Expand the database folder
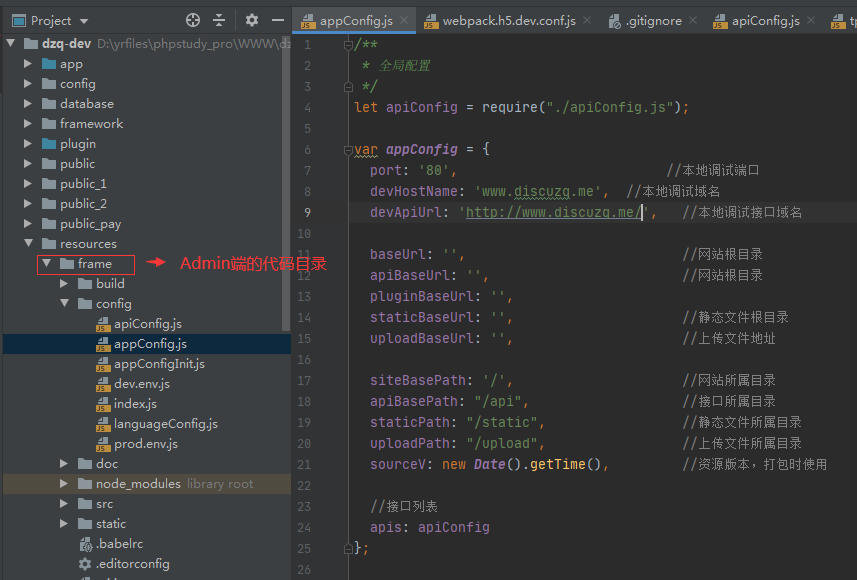 click(x=28, y=103)
